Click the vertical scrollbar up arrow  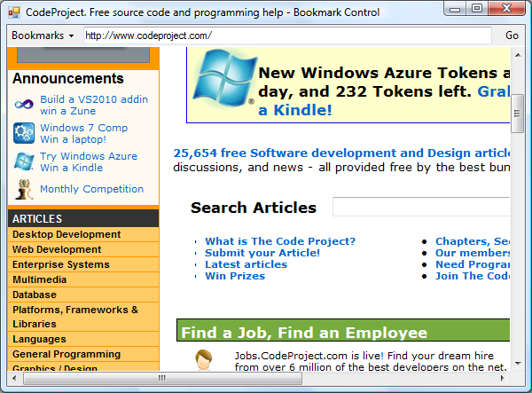pyautogui.click(x=518, y=55)
